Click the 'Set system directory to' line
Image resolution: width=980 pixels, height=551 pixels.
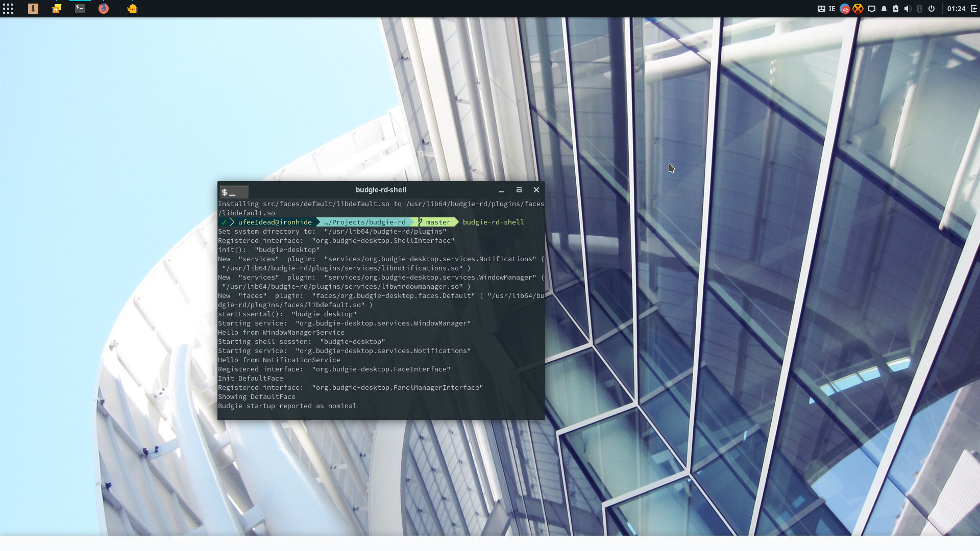332,231
